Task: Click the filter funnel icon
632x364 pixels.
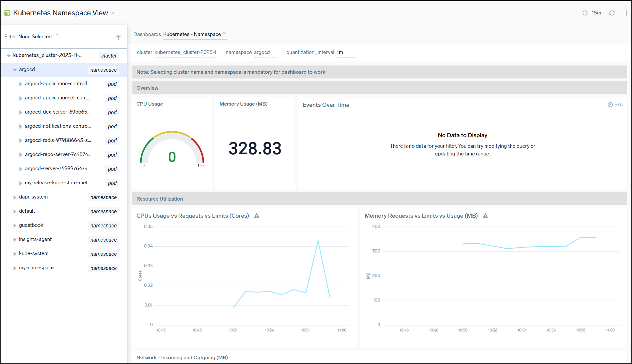Action: click(118, 37)
